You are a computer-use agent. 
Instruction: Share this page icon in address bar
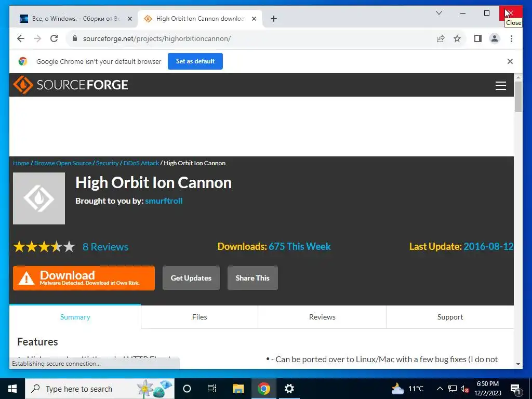pos(441,38)
